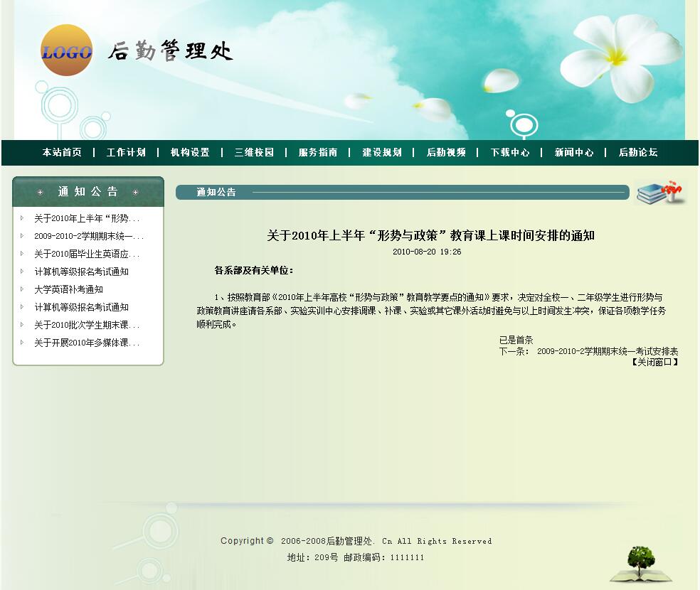This screenshot has width=700, height=590.
Task: Click the article title 关于2010年上半年“形势与政策”教育课
Action: coord(430,235)
